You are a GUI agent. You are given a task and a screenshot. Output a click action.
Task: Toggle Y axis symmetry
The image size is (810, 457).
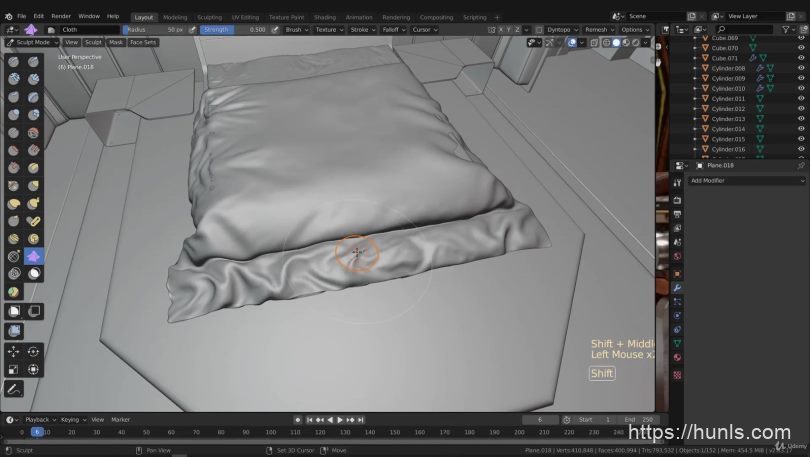pos(509,30)
